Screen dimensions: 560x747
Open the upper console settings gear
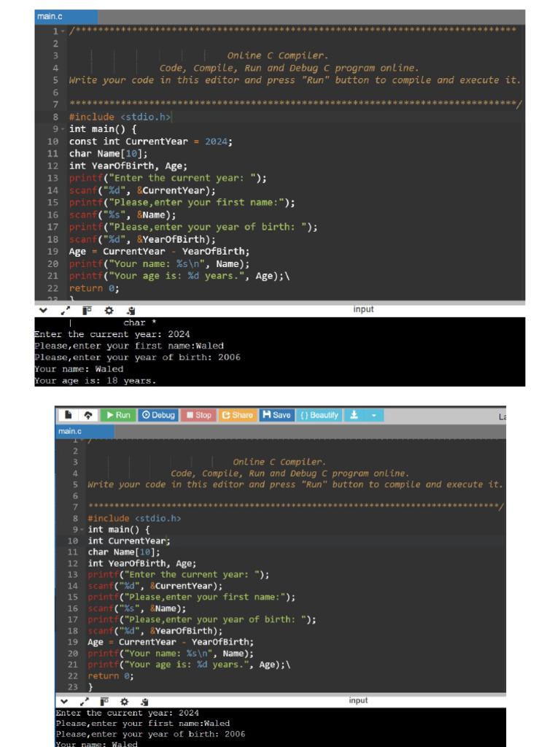coord(109,311)
